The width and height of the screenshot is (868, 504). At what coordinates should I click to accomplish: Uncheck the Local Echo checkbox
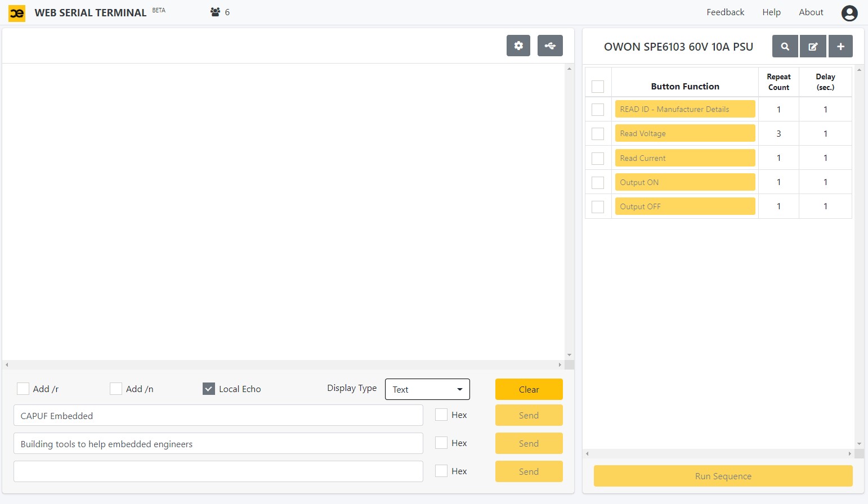(x=209, y=389)
